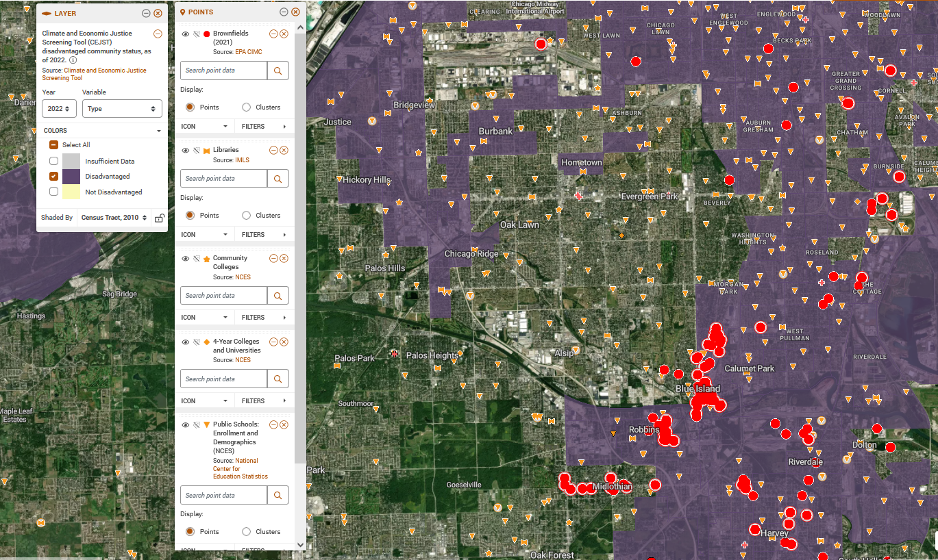Open the IMLS source link

coord(242,160)
